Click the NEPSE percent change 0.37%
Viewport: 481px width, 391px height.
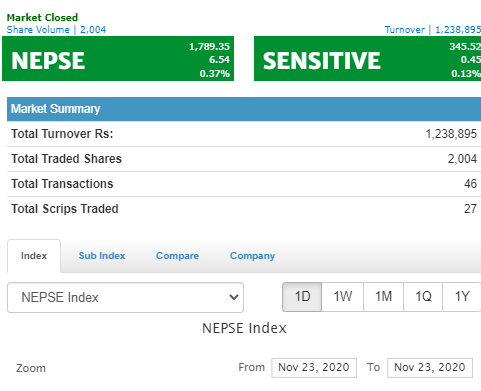click(215, 73)
